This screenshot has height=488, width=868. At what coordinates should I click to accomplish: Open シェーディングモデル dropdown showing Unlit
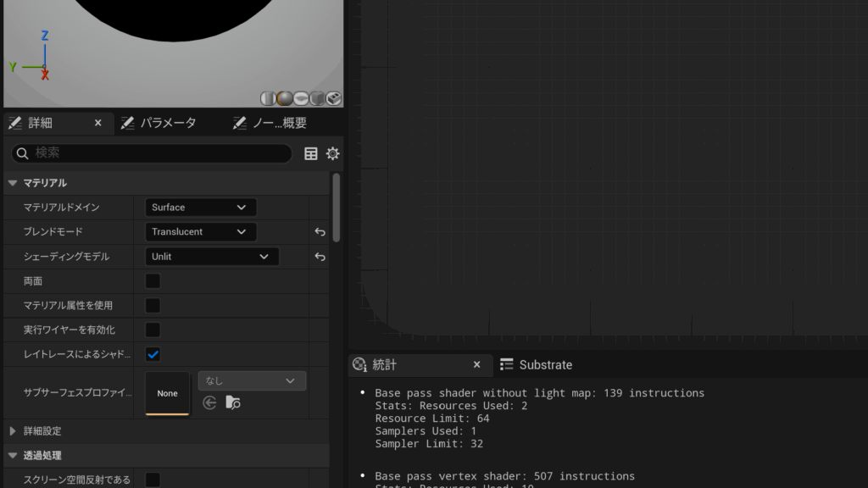[212, 257]
